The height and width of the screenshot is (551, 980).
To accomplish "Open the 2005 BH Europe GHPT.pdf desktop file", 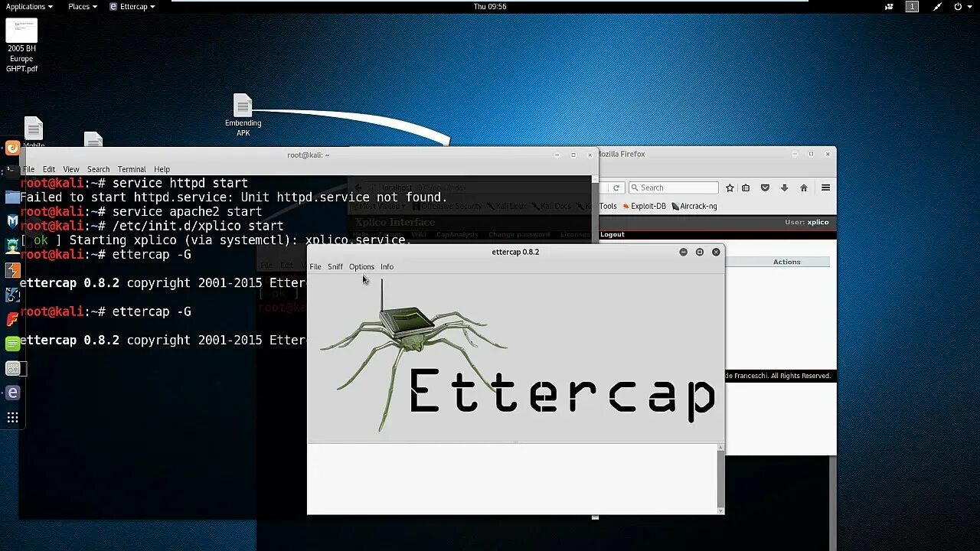I will [x=21, y=46].
